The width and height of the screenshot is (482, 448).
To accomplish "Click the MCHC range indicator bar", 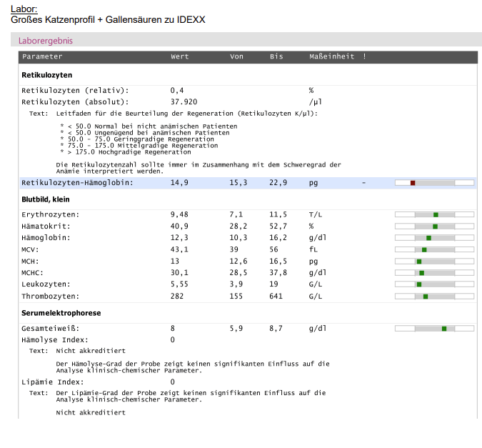I will pyautogui.click(x=434, y=273).
